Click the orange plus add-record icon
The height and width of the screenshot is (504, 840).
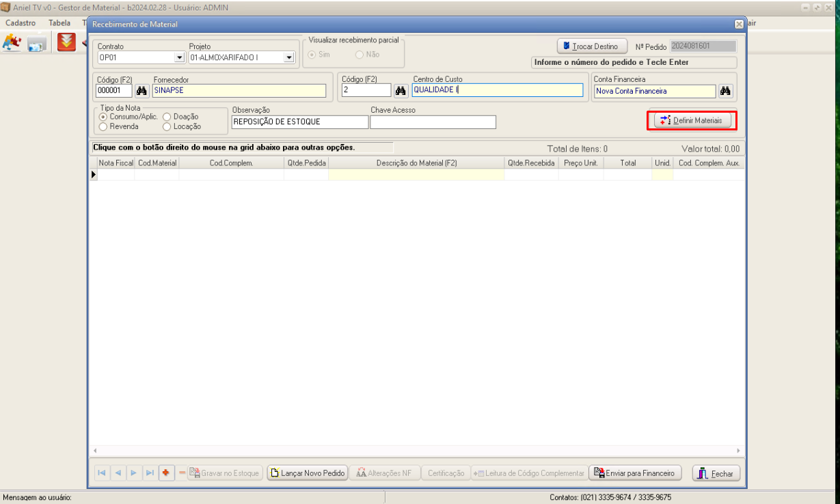pyautogui.click(x=166, y=473)
